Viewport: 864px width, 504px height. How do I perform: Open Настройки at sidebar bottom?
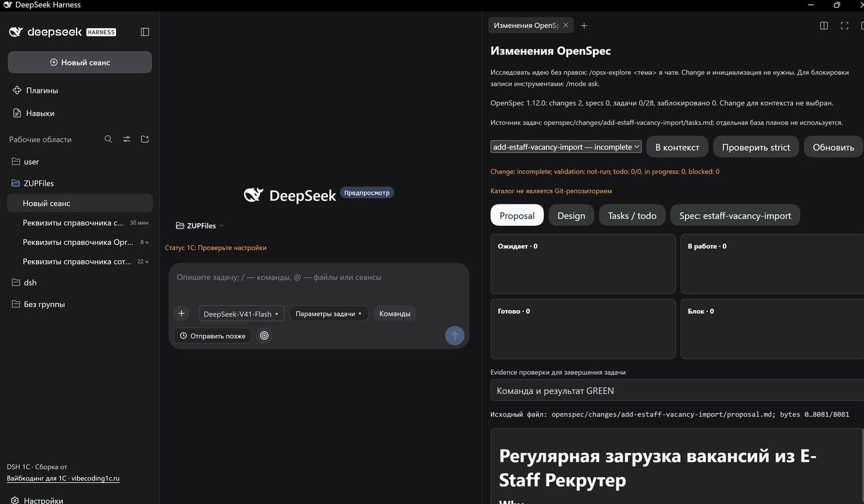[38, 500]
